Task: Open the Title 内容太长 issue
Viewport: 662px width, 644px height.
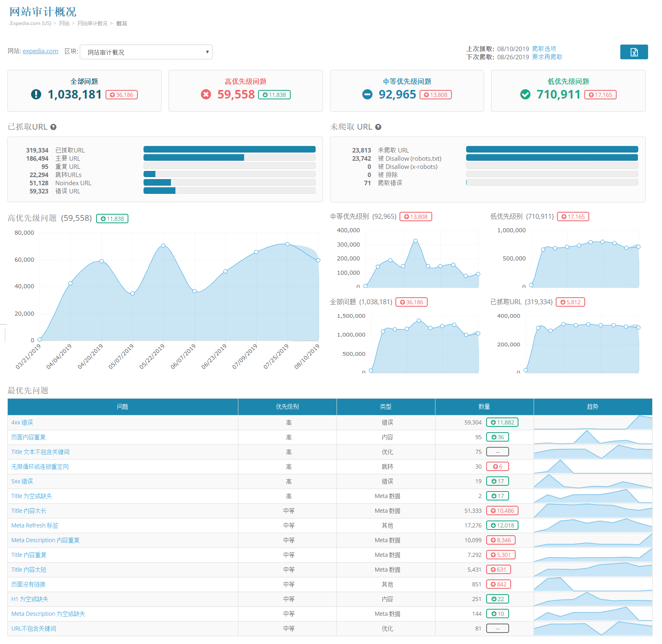Action: tap(29, 511)
